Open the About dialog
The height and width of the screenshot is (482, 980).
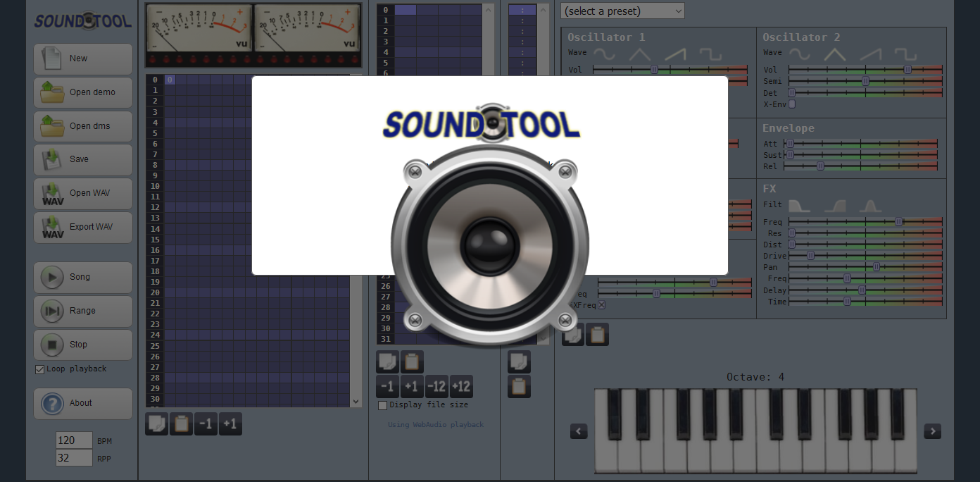point(83,404)
